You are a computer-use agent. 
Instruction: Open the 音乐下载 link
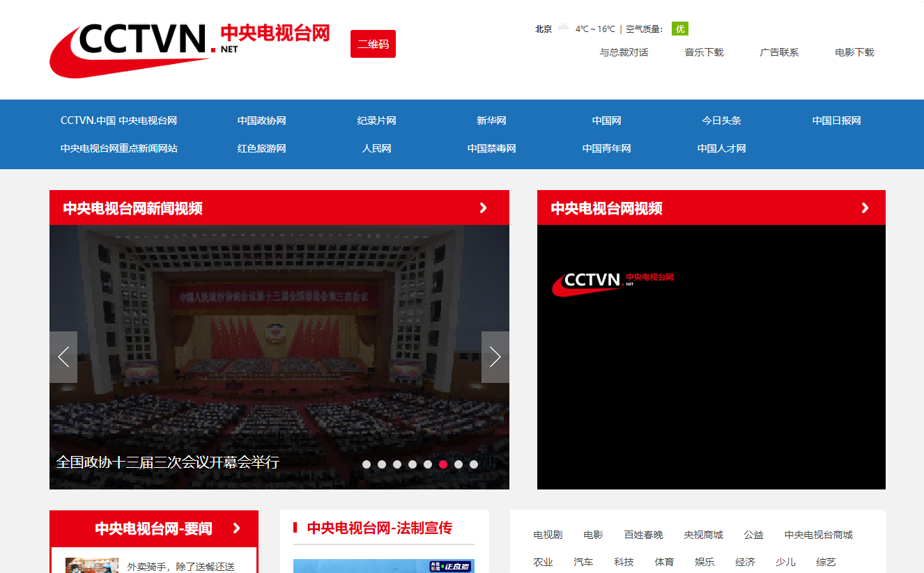click(x=704, y=52)
